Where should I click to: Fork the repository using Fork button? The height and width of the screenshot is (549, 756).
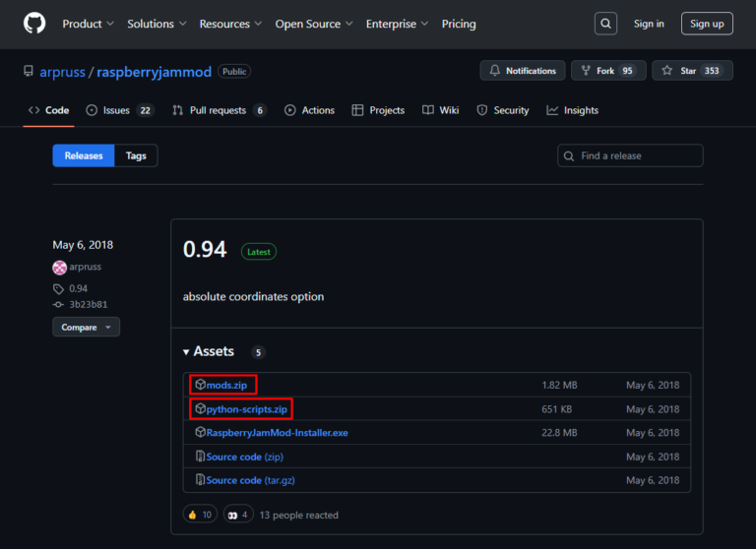[x=608, y=71]
